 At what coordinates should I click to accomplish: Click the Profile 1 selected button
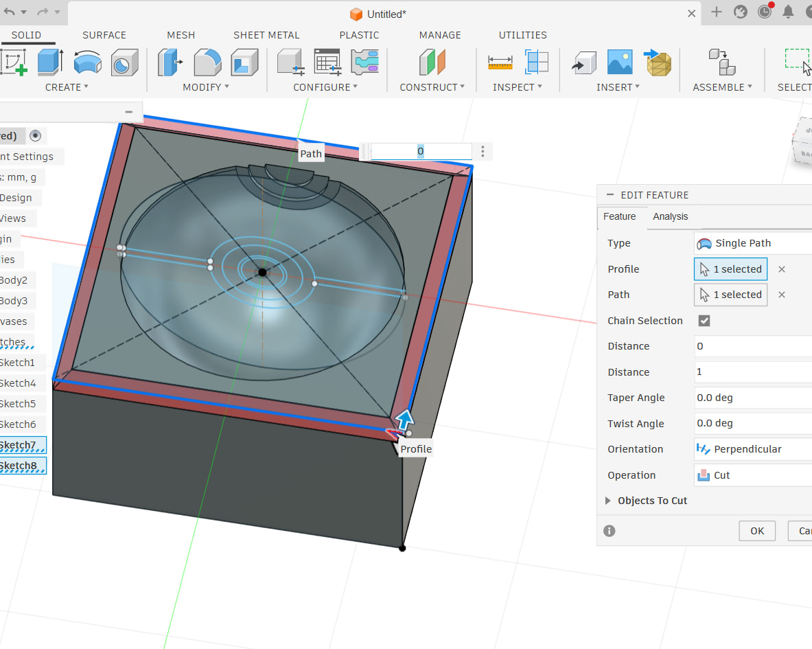731,269
